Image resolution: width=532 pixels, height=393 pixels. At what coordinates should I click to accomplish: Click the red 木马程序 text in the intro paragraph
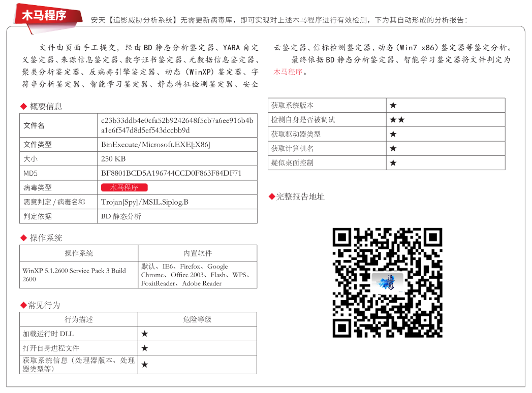coord(288,72)
